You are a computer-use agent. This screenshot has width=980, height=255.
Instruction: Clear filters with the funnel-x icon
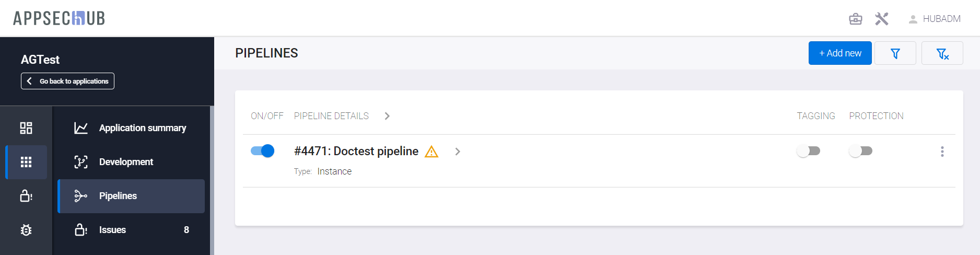(942, 53)
